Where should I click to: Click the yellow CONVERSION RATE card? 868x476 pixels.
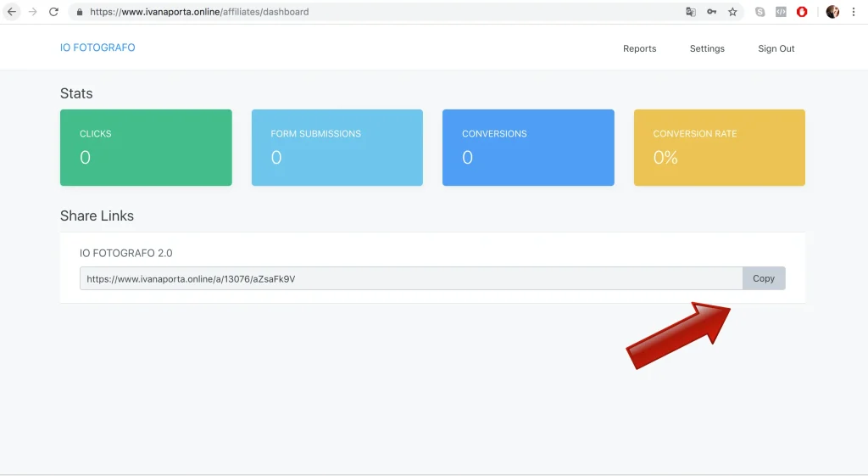click(719, 148)
